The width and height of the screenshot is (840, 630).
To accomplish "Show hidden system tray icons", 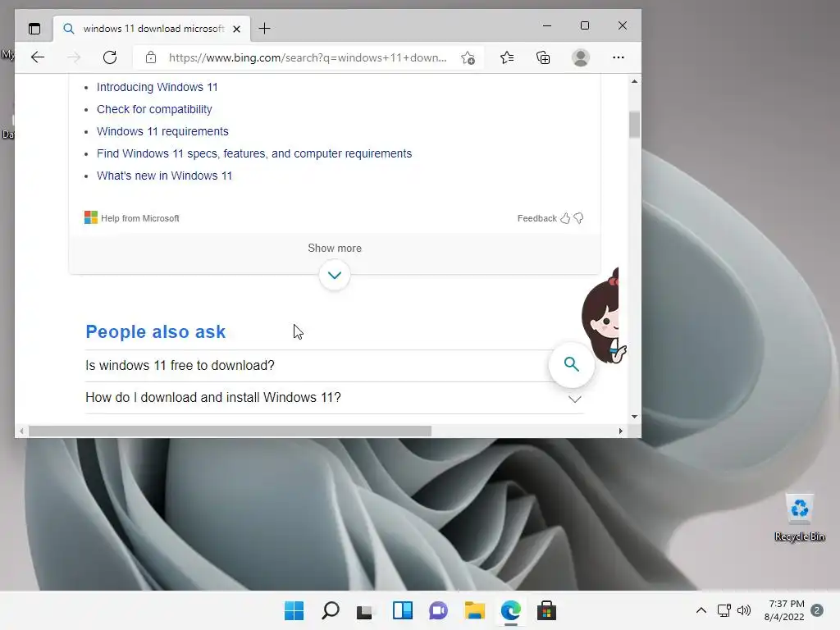I will tap(701, 610).
